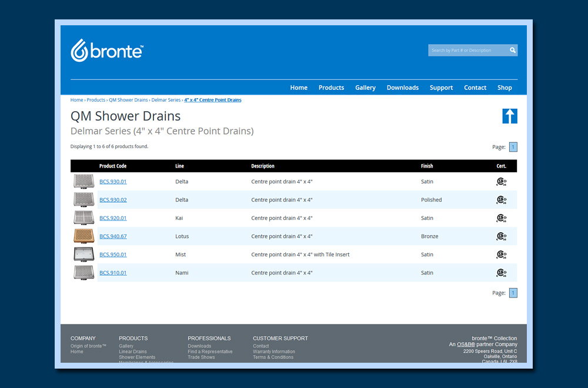Click the Line column header
This screenshot has width=588, height=388.
(179, 166)
